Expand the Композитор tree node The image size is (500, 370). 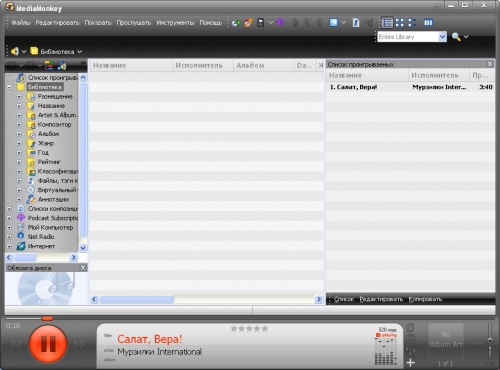(x=19, y=124)
